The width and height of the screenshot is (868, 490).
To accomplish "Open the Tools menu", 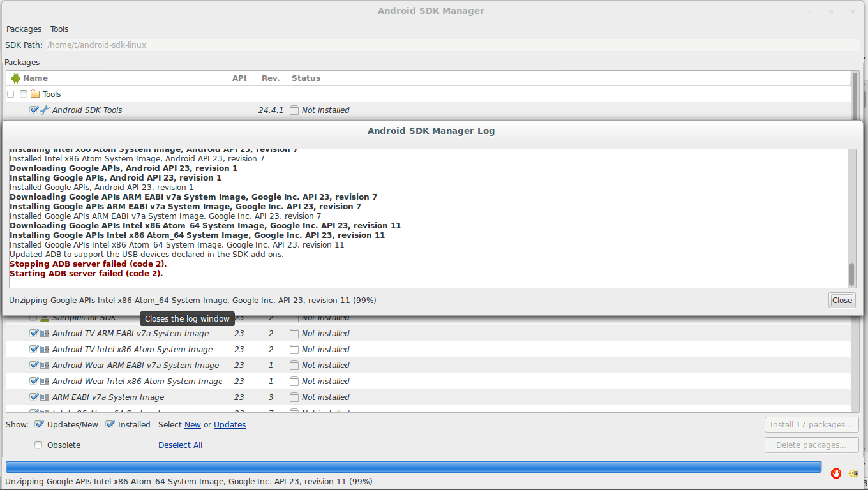I will pos(59,29).
